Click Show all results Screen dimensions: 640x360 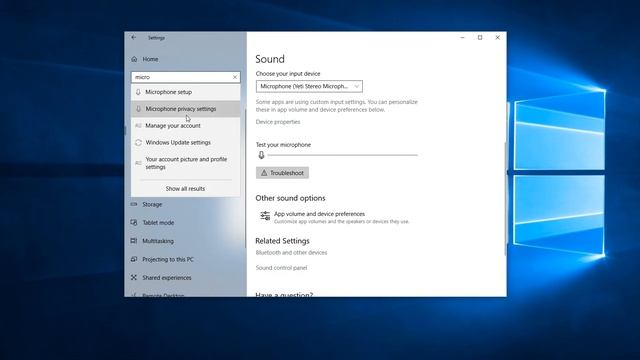185,189
